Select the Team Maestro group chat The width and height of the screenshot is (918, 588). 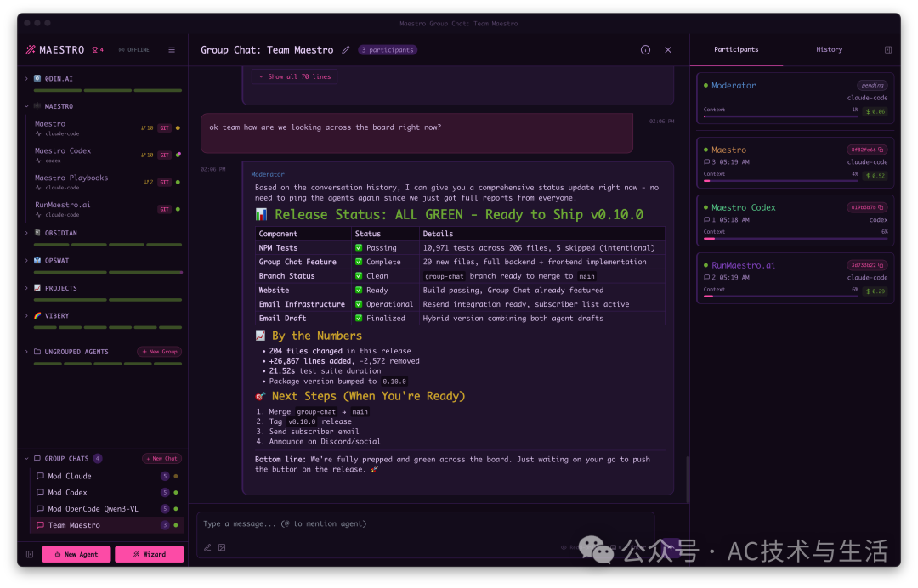[x=106, y=525]
